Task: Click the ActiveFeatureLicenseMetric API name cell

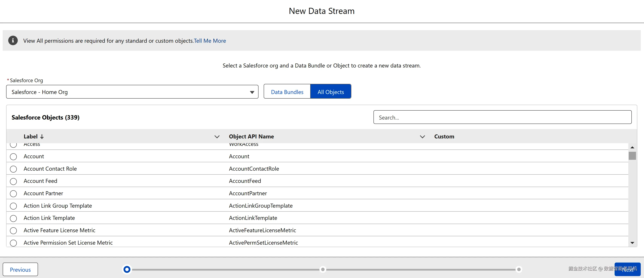Action: [262, 230]
